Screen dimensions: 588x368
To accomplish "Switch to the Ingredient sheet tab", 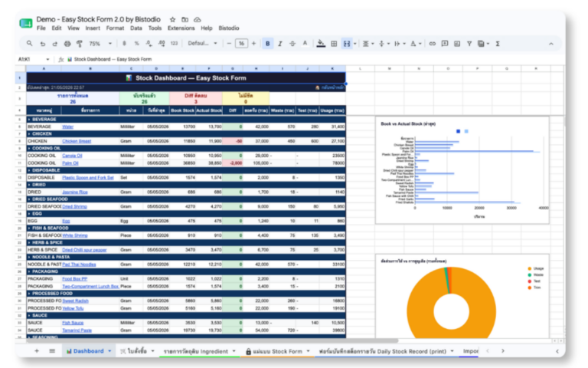I will (x=196, y=351).
